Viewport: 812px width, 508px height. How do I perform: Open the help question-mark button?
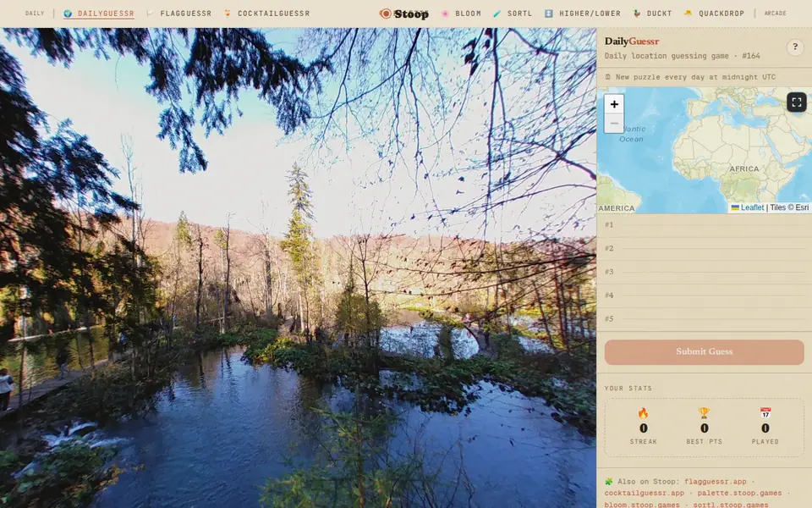point(795,47)
